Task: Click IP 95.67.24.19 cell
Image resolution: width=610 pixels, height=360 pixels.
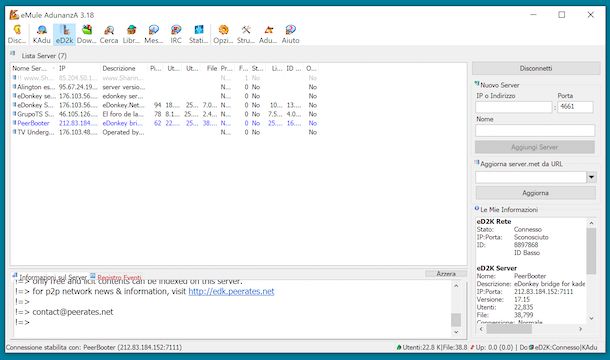Action: click(78, 87)
